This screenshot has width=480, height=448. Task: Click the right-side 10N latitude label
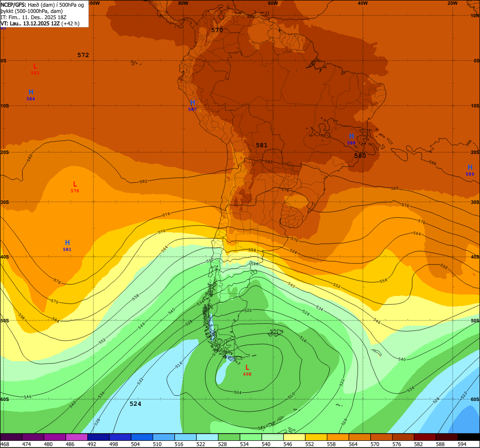click(x=475, y=16)
